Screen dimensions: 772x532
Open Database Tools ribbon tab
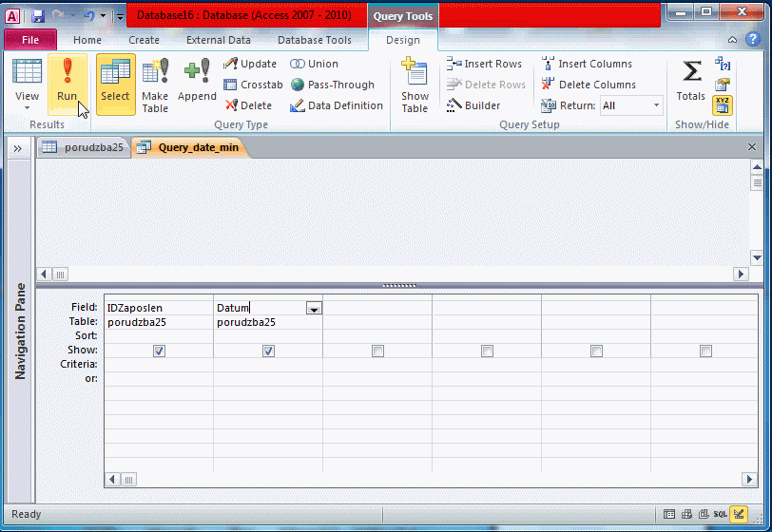[314, 40]
